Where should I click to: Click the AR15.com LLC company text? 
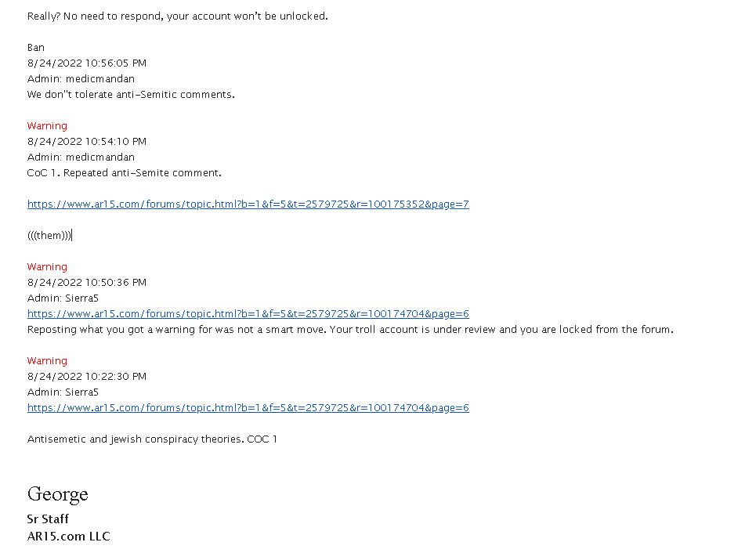pos(68,536)
